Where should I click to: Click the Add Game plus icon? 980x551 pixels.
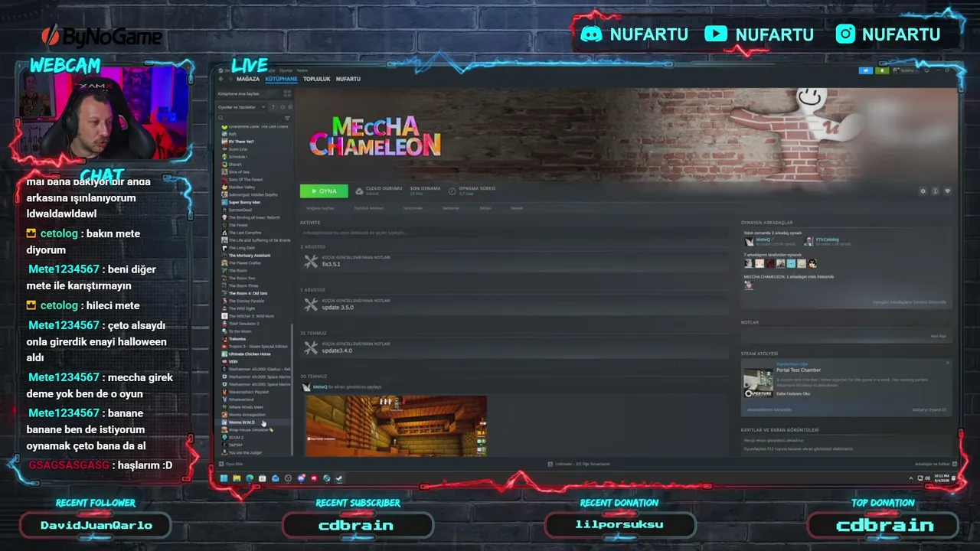pos(223,464)
